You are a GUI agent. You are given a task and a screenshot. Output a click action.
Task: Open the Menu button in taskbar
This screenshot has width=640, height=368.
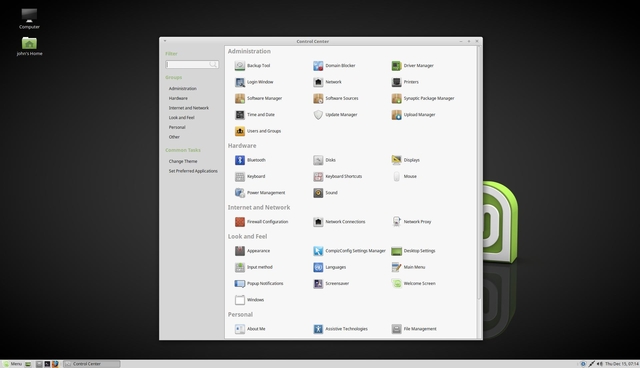point(12,364)
